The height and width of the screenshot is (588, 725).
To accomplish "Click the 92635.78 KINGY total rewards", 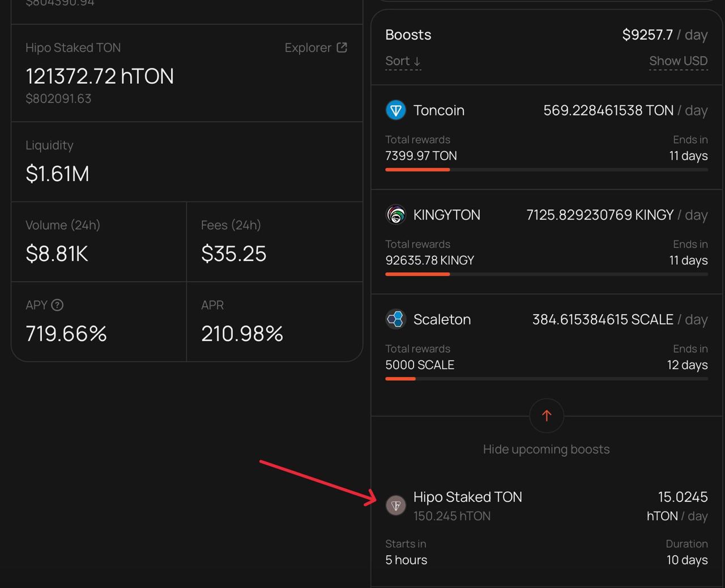I will tap(430, 260).
